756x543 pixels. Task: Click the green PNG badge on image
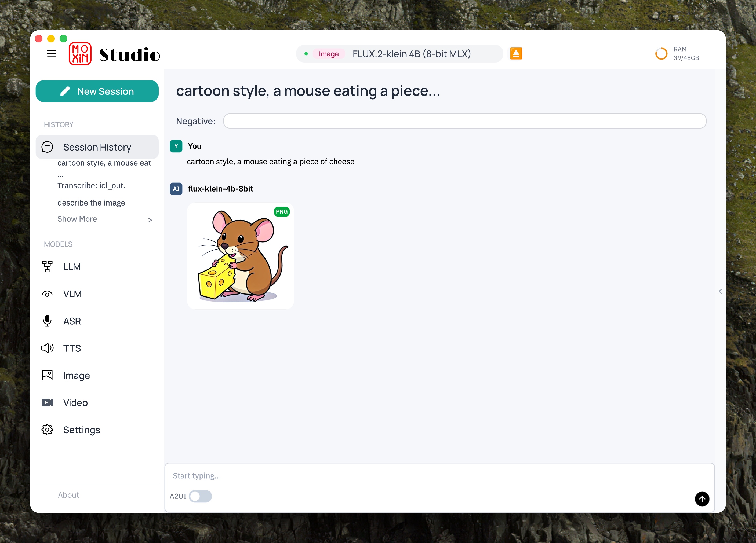click(282, 211)
